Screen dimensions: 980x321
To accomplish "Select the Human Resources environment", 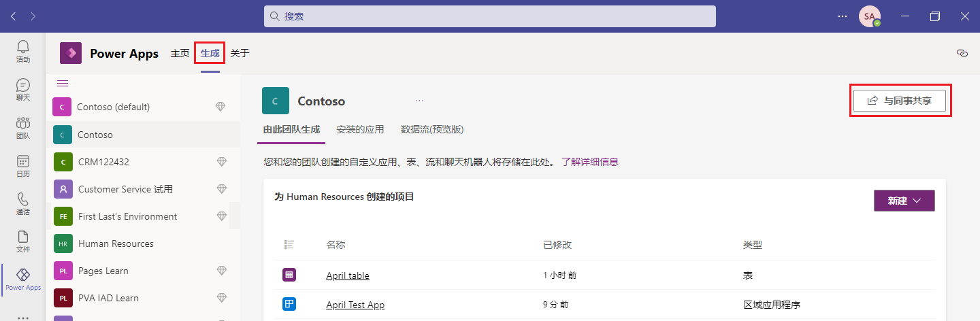I will coord(143,243).
